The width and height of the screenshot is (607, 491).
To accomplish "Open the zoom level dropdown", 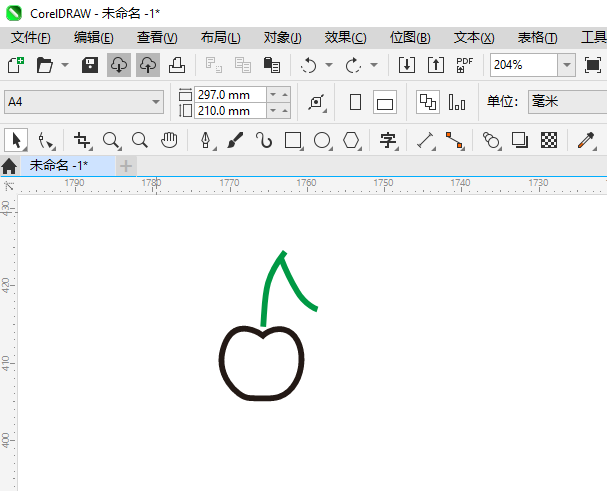I will pos(567,65).
